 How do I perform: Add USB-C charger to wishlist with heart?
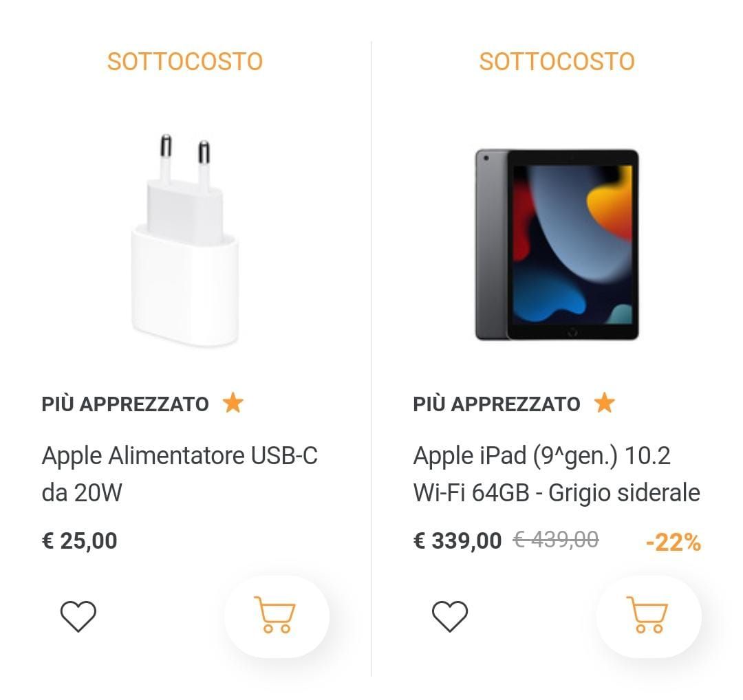click(78, 615)
